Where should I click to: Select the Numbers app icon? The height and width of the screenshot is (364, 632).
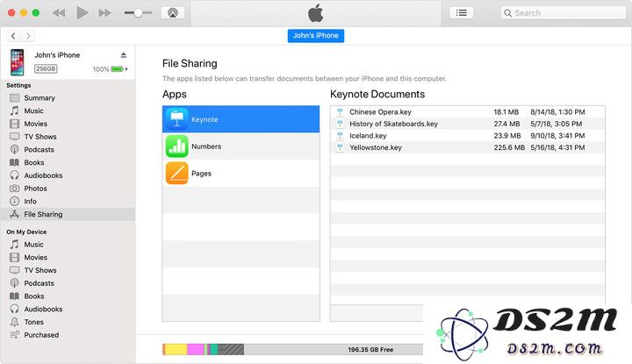tap(176, 146)
